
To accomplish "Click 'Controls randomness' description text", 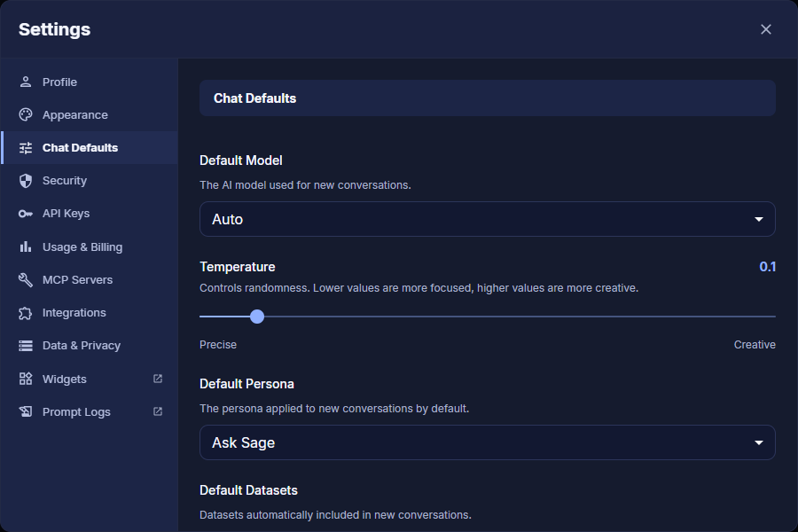I will coord(419,288).
